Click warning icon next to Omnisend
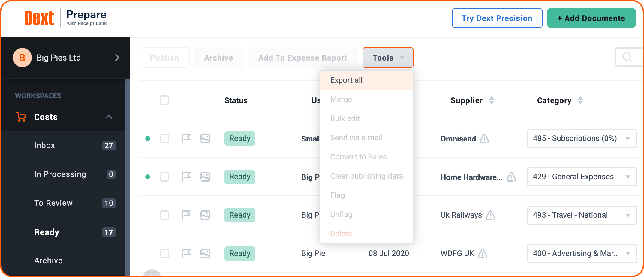Image resolution: width=644 pixels, height=277 pixels. coord(484,138)
